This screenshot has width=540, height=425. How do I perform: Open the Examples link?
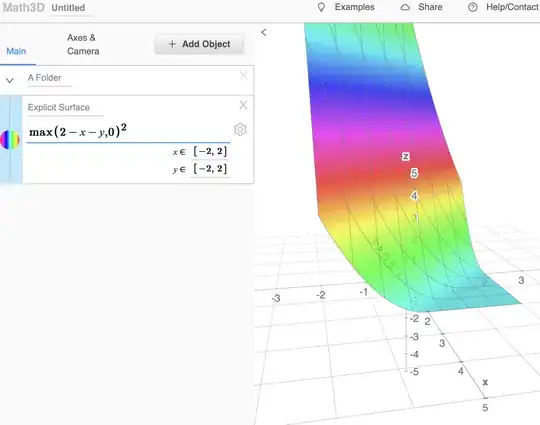(x=354, y=7)
